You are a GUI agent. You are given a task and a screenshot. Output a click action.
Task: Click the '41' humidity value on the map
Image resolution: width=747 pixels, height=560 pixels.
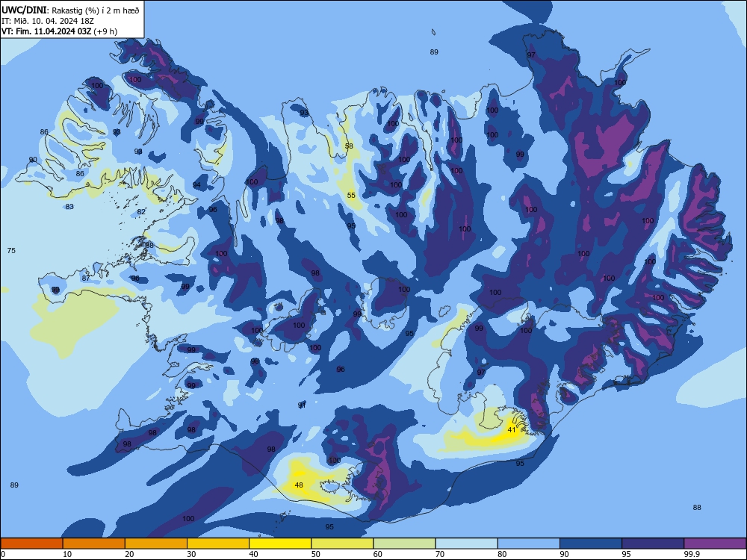click(512, 429)
